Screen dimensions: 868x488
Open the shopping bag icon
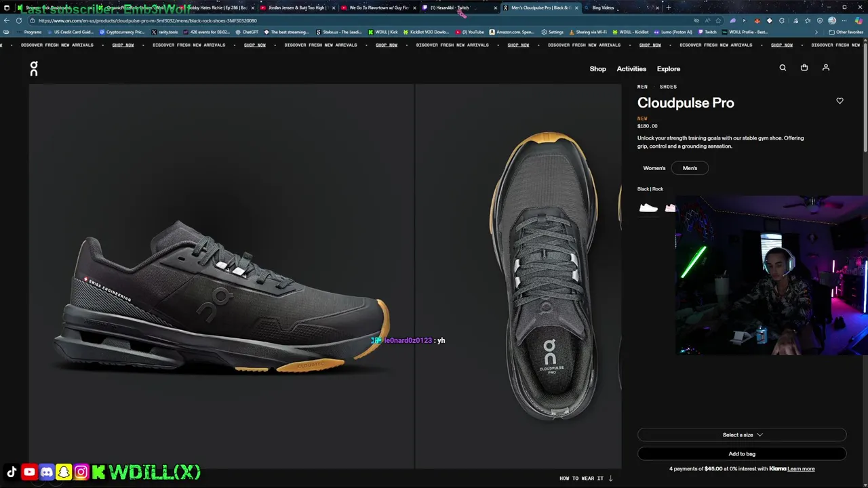[804, 68]
